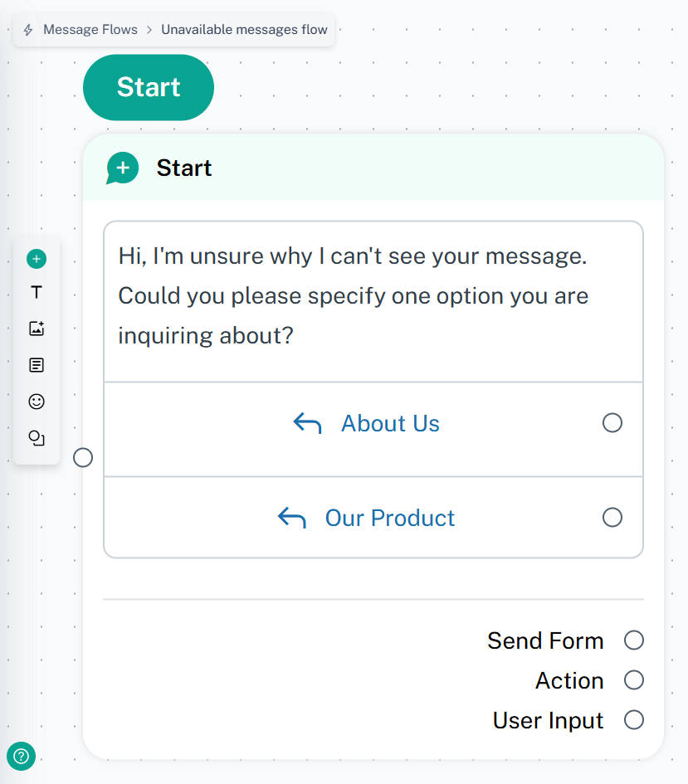The height and width of the screenshot is (784, 688).
Task: Select the Send Form connector circle
Action: 634,640
